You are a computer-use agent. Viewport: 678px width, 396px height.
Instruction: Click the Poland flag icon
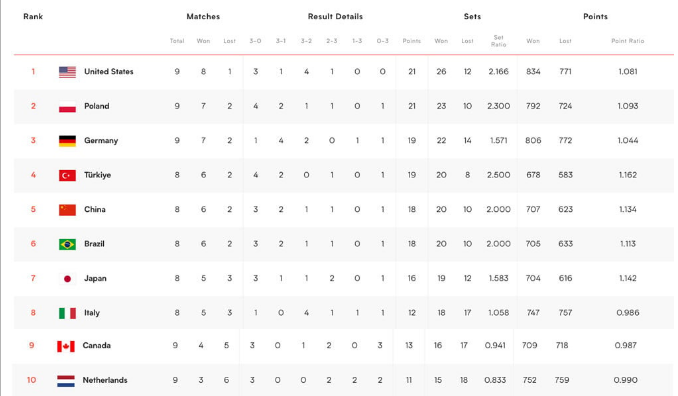point(67,106)
